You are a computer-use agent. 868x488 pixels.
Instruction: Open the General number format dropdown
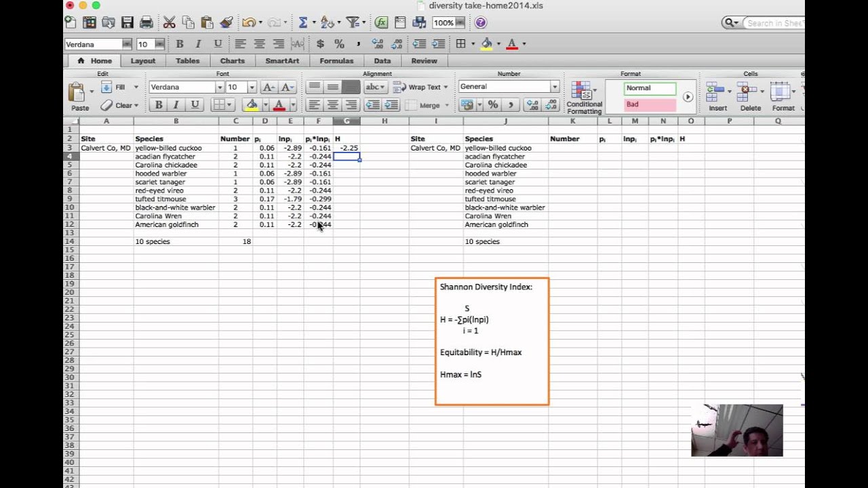[x=555, y=87]
